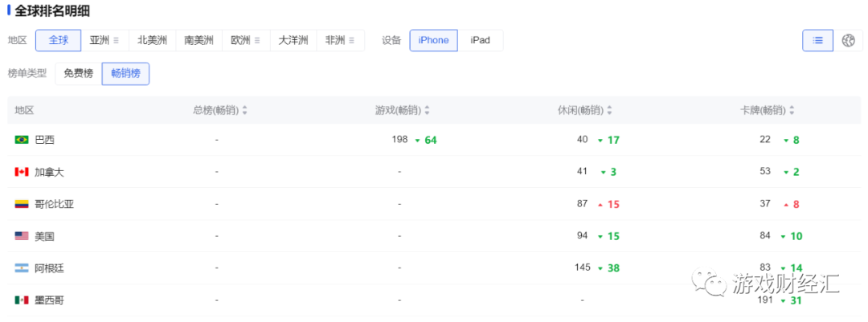The width and height of the screenshot is (868, 322).
Task: Select the 免费榜 chart type
Action: pos(78,74)
